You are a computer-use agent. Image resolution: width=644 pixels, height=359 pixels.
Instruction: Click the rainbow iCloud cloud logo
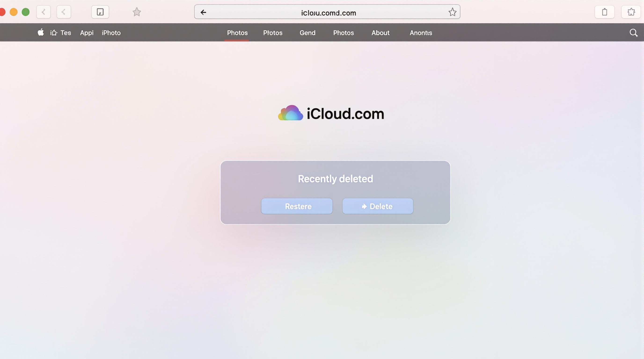(x=290, y=113)
